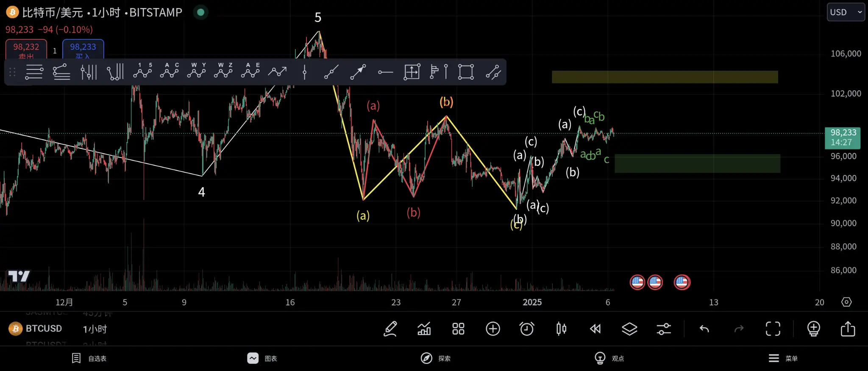Enter fullscreen chart mode
The image size is (868, 371).
tap(773, 329)
